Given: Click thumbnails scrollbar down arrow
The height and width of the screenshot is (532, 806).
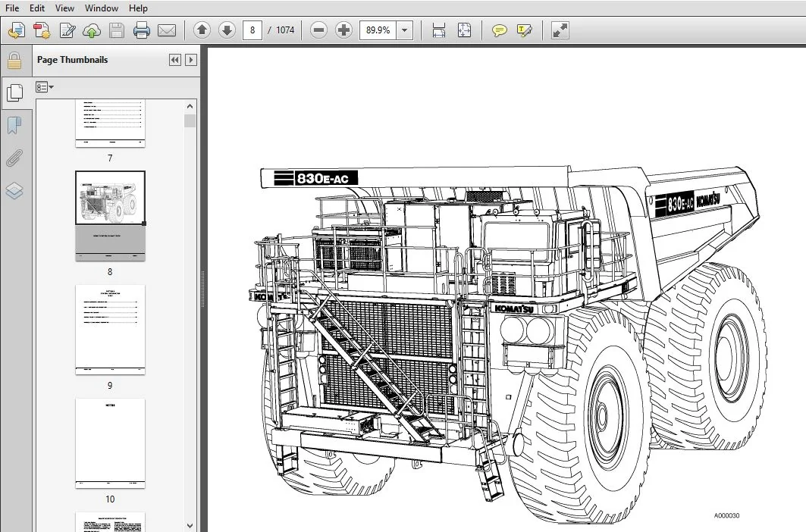Looking at the screenshot, I should coord(190,525).
